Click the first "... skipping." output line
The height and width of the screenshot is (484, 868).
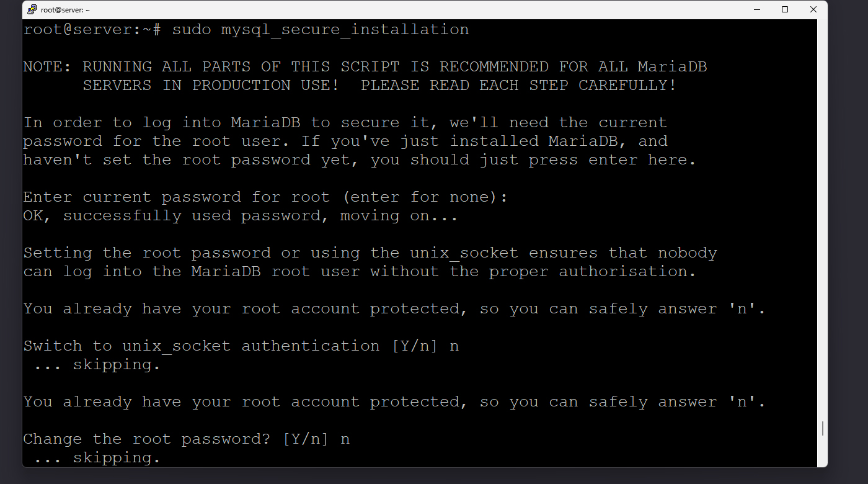click(97, 364)
